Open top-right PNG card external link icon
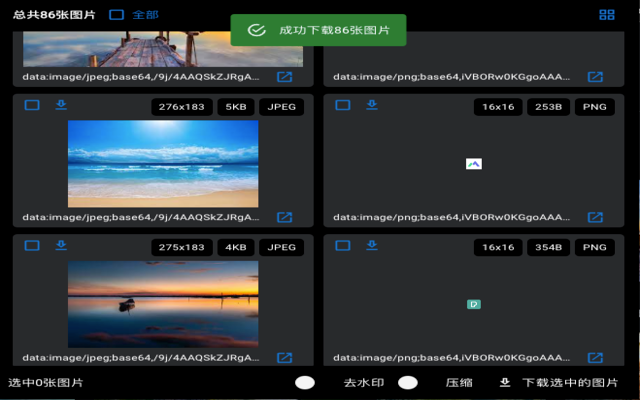The width and height of the screenshot is (640, 400). click(x=595, y=77)
